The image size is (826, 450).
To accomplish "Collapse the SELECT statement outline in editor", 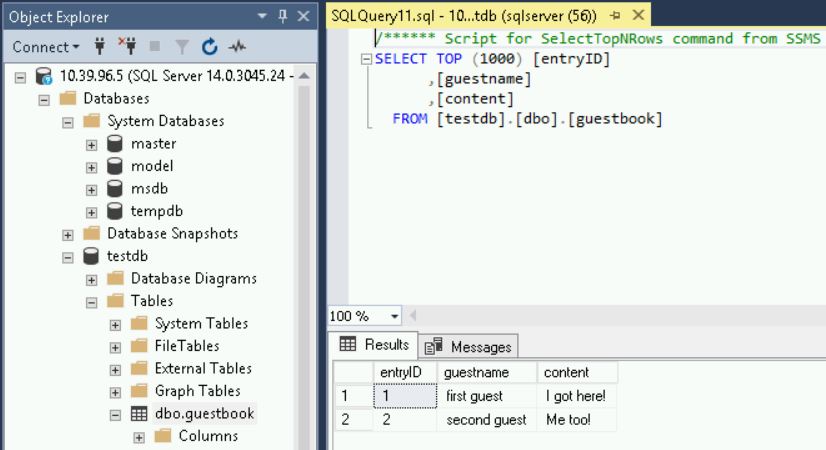I will (367, 59).
